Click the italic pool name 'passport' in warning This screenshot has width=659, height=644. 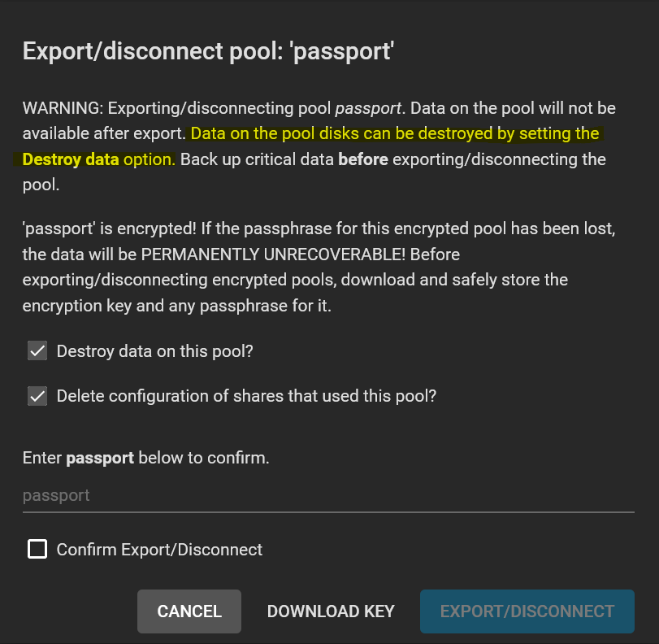(x=368, y=109)
